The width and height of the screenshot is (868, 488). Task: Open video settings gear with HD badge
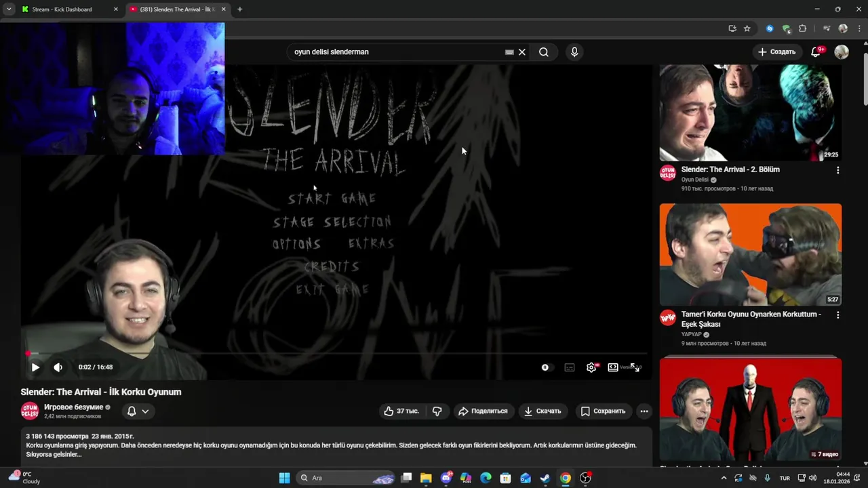591,367
